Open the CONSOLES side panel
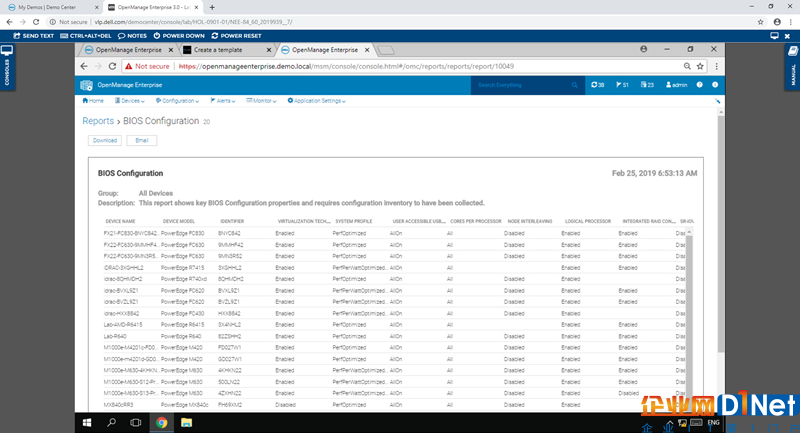800x433 pixels. coord(7,67)
